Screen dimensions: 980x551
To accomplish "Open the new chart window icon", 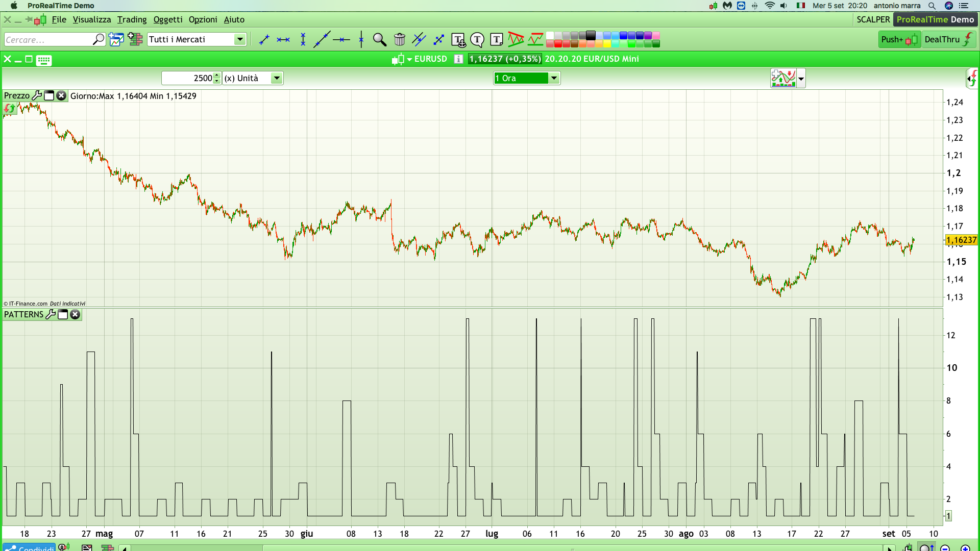I will click(x=116, y=39).
